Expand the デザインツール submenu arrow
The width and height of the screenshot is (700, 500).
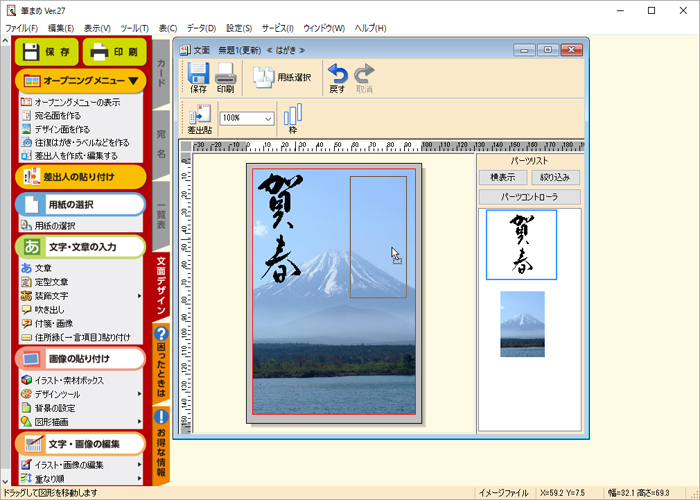click(x=140, y=394)
